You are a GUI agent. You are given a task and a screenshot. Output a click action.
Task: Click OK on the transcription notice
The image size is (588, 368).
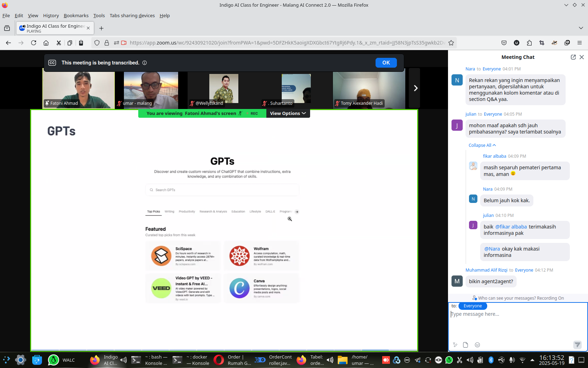386,63
